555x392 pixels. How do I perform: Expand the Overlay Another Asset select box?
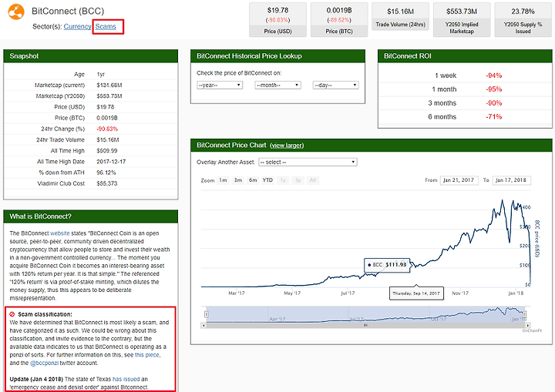click(308, 162)
